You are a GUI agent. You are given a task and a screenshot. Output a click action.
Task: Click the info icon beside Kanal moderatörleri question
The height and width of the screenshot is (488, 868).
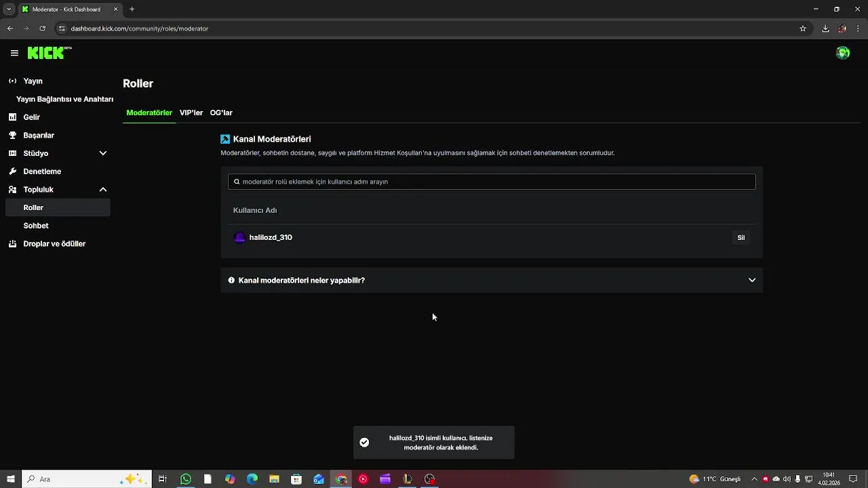pos(231,280)
